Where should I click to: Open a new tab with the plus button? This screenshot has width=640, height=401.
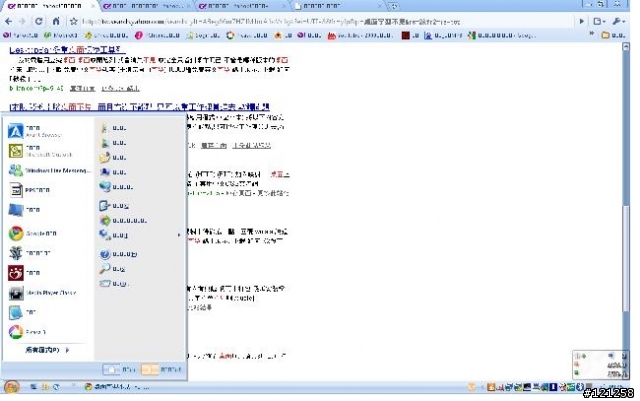click(393, 6)
